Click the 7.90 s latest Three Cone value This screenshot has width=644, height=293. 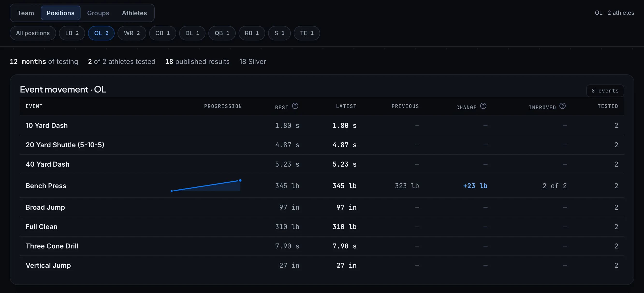344,246
